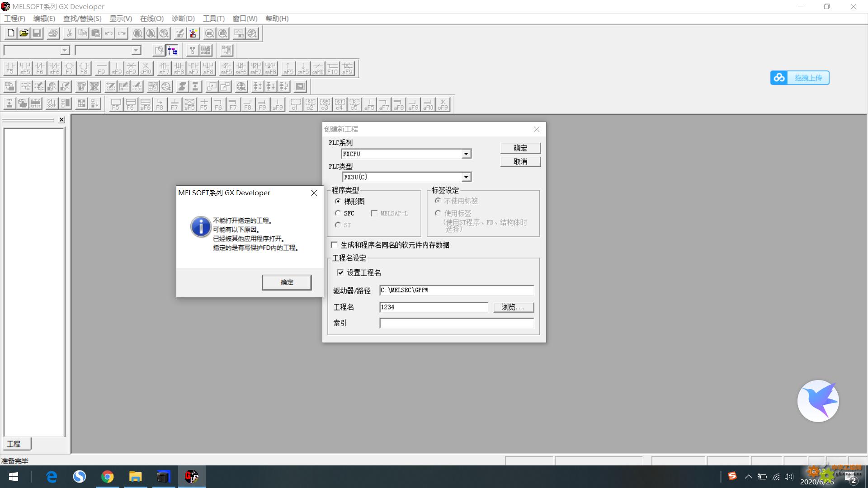The image size is (868, 488).
Task: Expand the second empty toolbar combo box
Action: pyautogui.click(x=136, y=50)
